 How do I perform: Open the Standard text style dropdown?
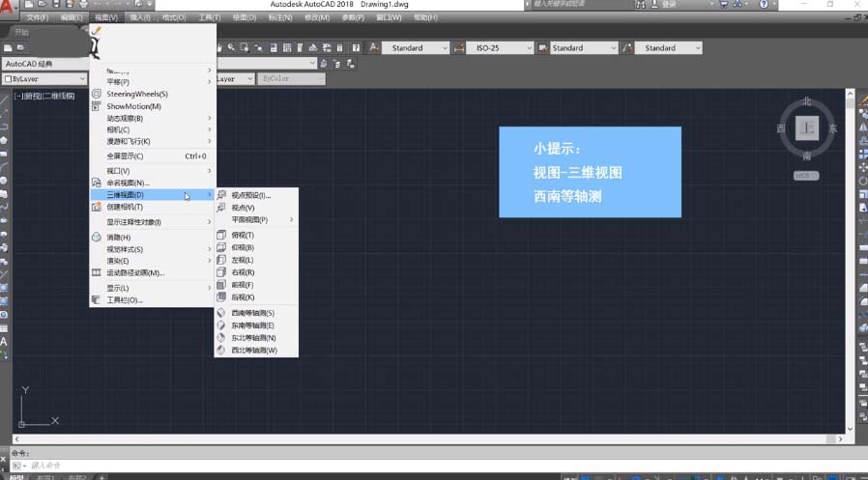(416, 48)
